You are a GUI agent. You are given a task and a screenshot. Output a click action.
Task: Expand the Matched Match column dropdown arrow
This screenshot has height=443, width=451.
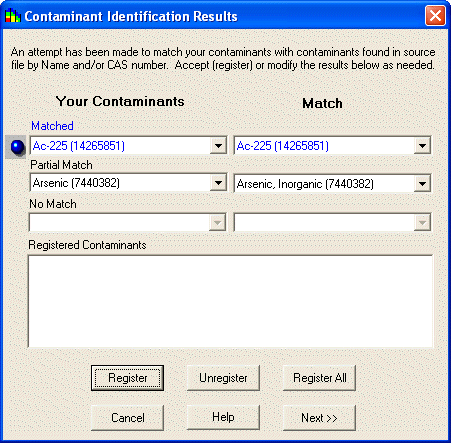point(422,146)
